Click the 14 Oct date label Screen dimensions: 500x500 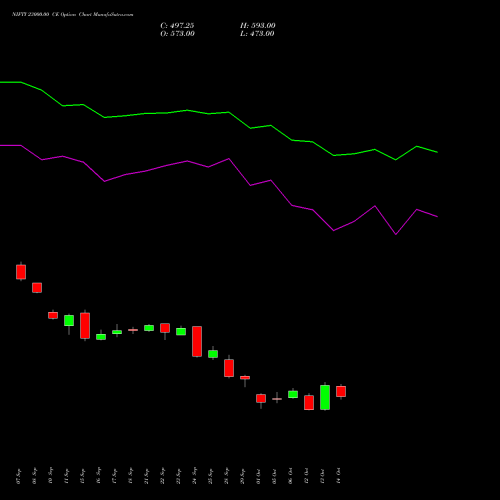pyautogui.click(x=339, y=476)
